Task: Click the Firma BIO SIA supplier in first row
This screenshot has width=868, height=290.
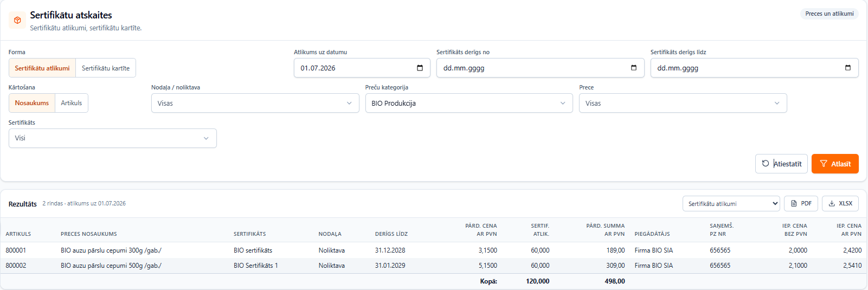Action: 653,250
